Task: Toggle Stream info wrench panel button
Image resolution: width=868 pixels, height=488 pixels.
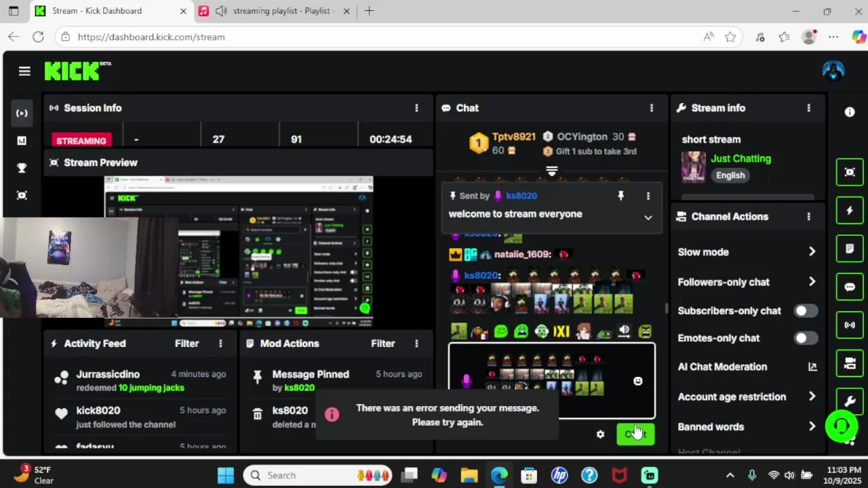Action: 850,401
